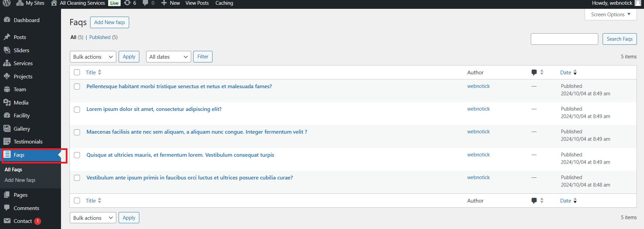Click the Projects sidebar icon
Image resolution: width=644 pixels, height=229 pixels.
(7, 76)
